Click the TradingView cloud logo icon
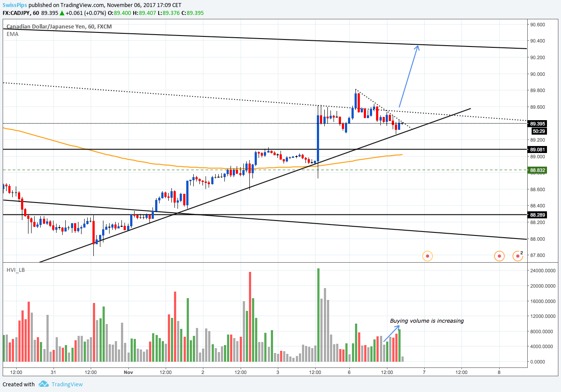 click(x=43, y=384)
